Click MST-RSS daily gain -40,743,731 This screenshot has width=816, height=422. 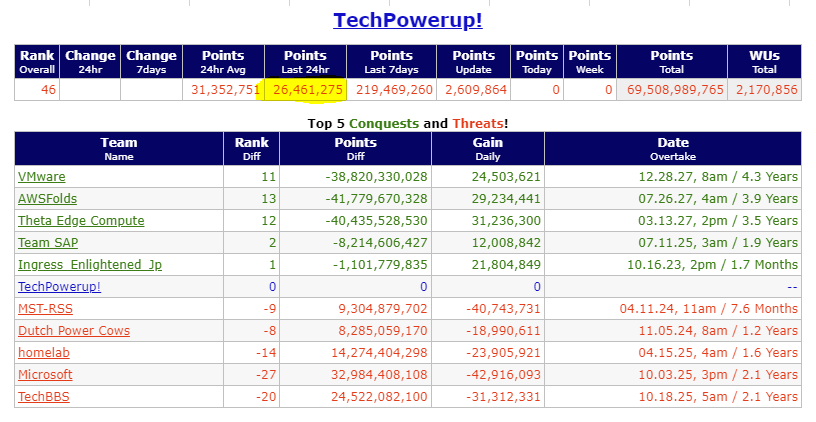coord(503,309)
